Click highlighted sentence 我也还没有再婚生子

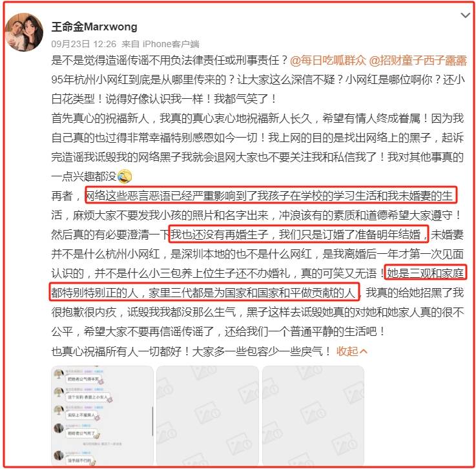pos(298,234)
